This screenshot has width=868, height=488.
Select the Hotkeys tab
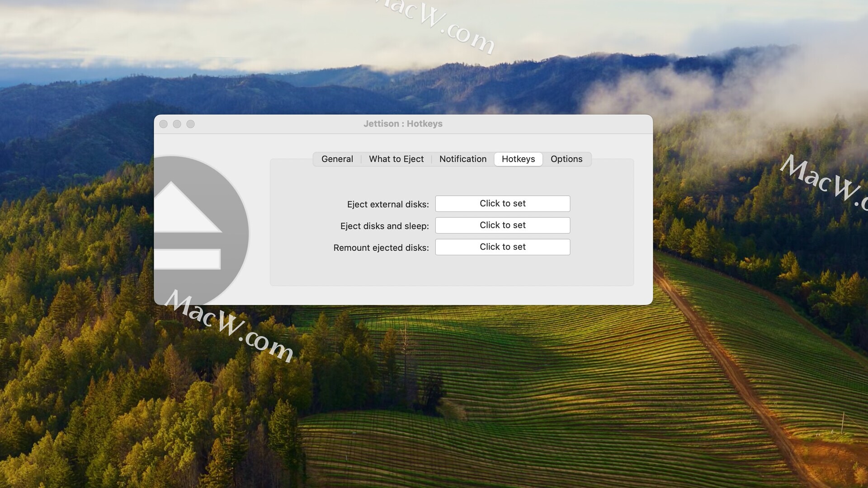[518, 159]
